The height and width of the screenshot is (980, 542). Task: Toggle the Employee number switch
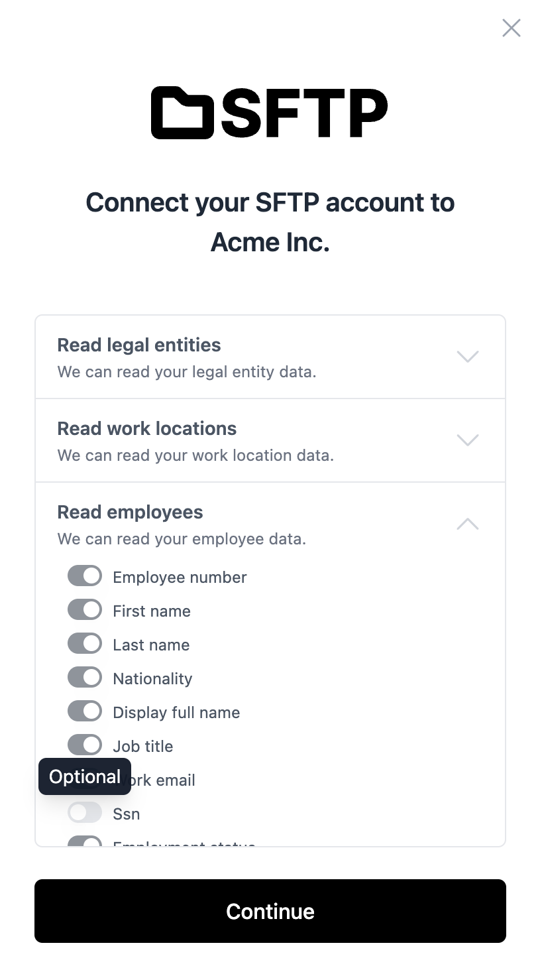tap(85, 576)
